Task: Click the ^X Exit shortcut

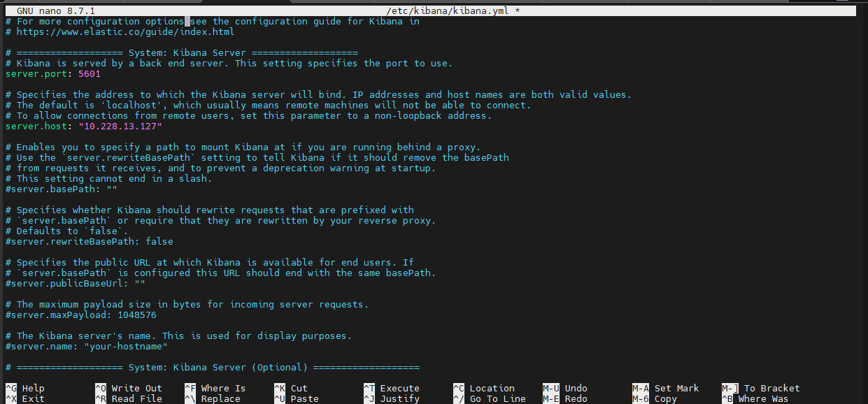Action: [x=25, y=399]
